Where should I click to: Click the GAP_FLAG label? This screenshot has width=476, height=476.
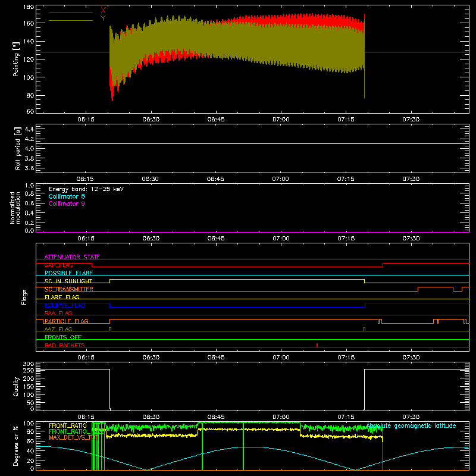[x=58, y=265]
